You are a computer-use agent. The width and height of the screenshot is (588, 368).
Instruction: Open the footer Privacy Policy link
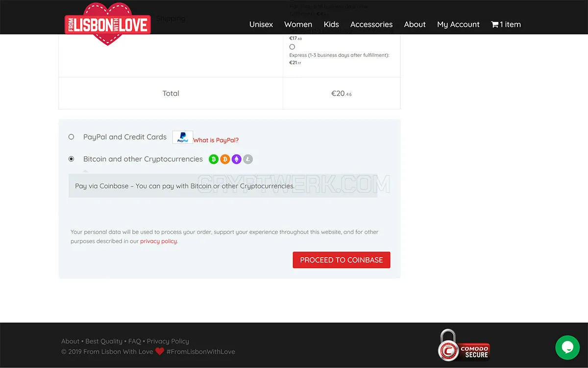[x=168, y=341]
